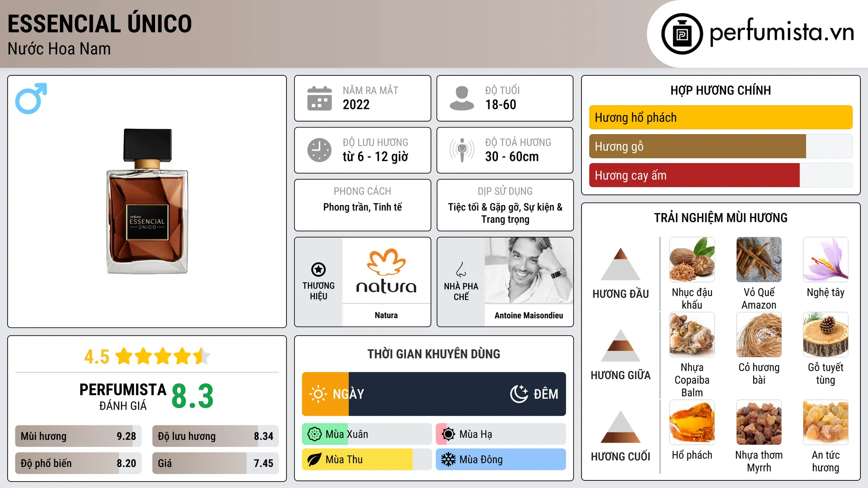Click the Mùi hương 9.28 score bar
The width and height of the screenshot is (868, 488).
coord(78,436)
